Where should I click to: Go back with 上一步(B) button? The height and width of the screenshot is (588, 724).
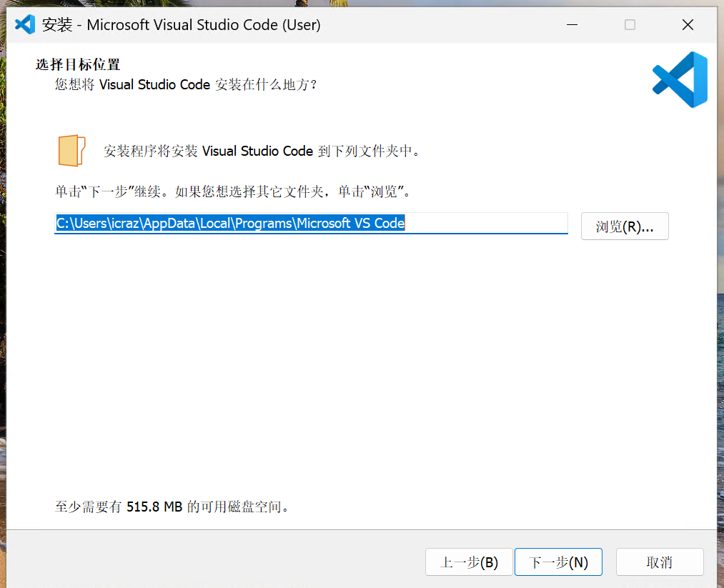pos(469,562)
